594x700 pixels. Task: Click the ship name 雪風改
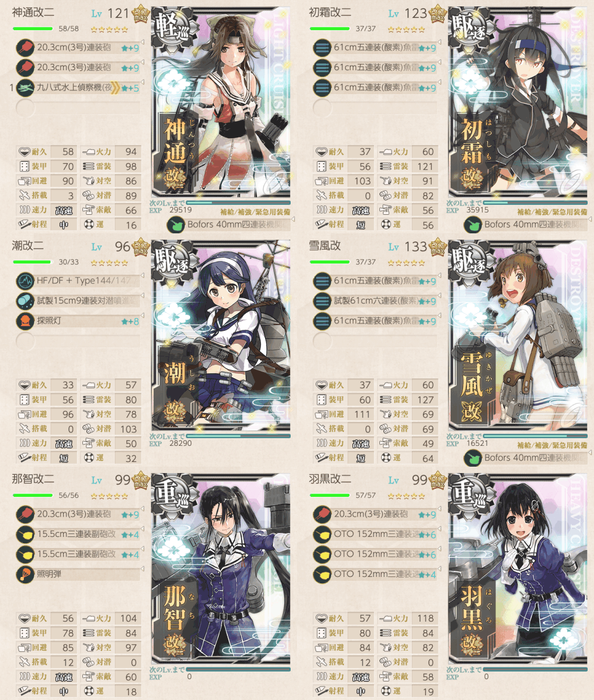(x=324, y=246)
